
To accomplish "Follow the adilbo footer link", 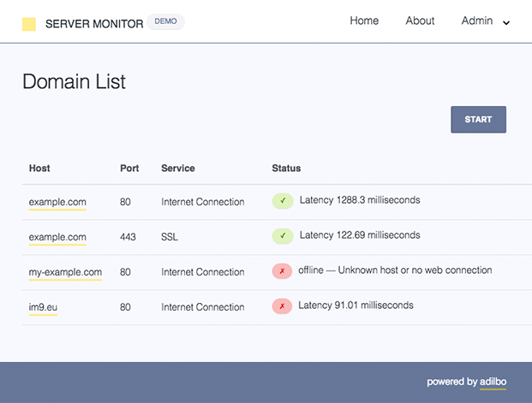I will (x=493, y=382).
